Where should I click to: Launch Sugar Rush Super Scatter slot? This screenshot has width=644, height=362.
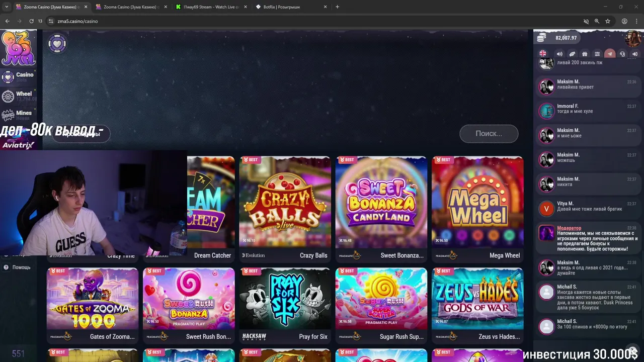381,299
